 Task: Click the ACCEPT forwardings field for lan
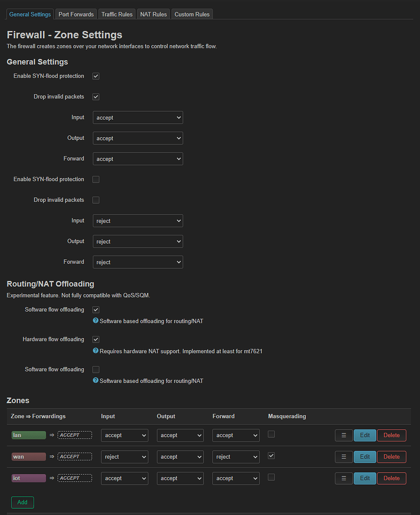(x=74, y=435)
